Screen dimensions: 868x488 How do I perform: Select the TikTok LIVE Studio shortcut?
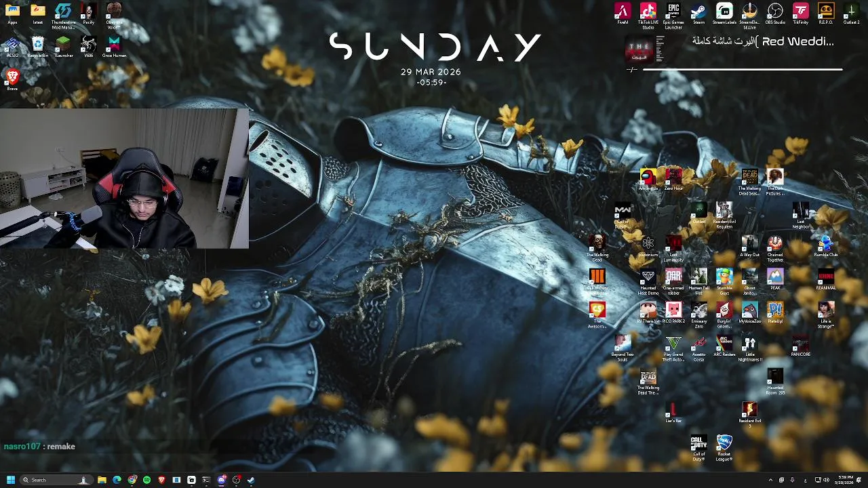click(648, 16)
